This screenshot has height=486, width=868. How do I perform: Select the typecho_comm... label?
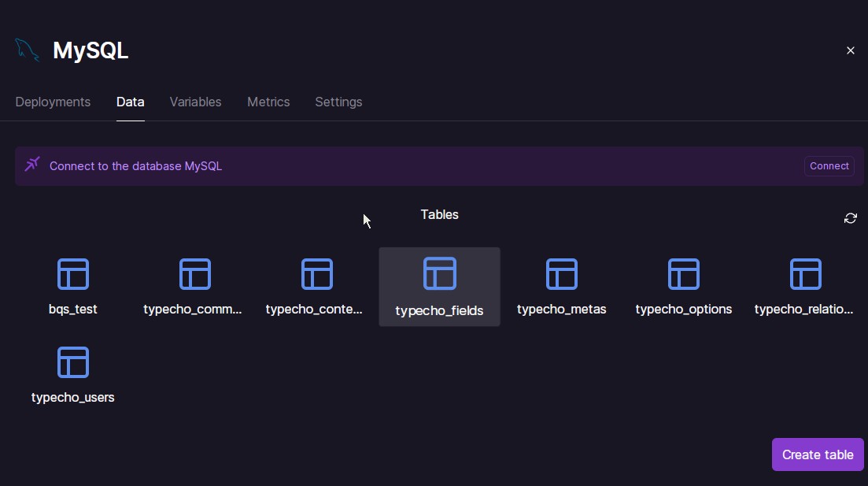pyautogui.click(x=193, y=310)
